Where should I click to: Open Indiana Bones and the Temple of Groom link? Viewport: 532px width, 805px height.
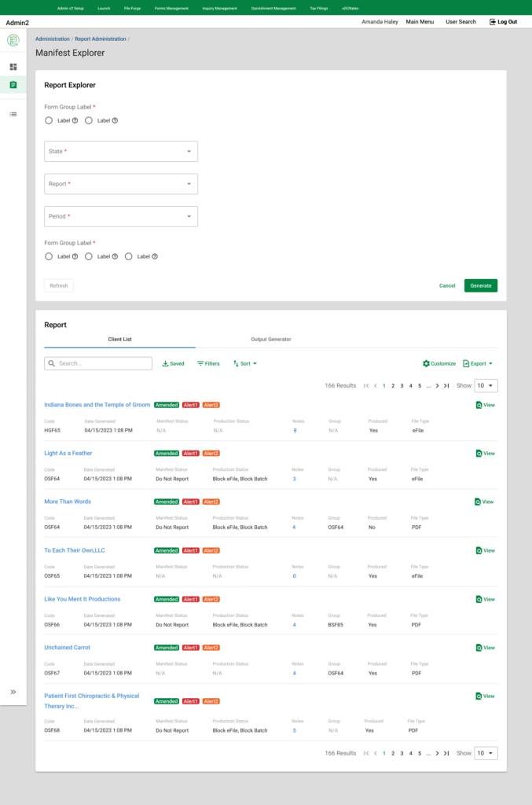pyautogui.click(x=97, y=405)
